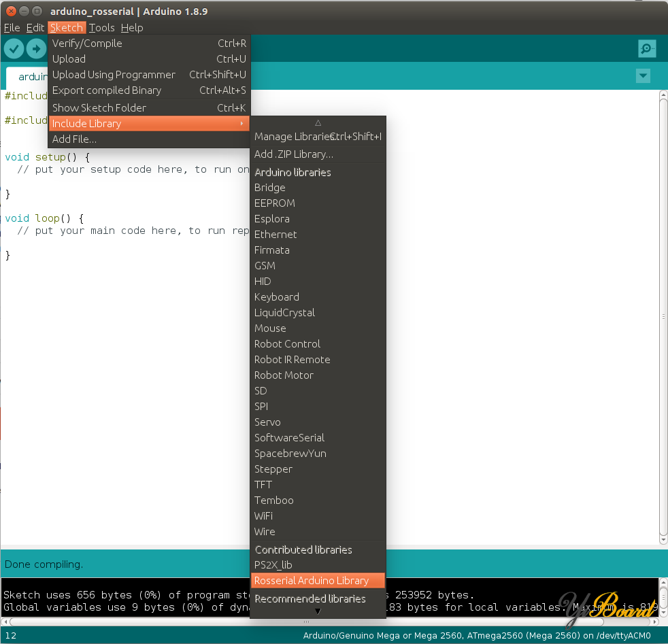The width and height of the screenshot is (668, 644).
Task: Click the console vertical scrollbar
Action: click(x=663, y=597)
